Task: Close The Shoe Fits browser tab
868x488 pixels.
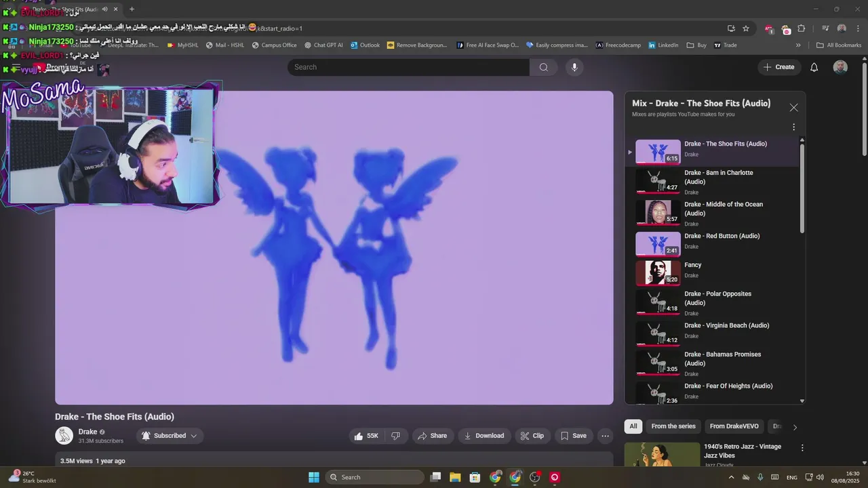Action: click(x=115, y=9)
